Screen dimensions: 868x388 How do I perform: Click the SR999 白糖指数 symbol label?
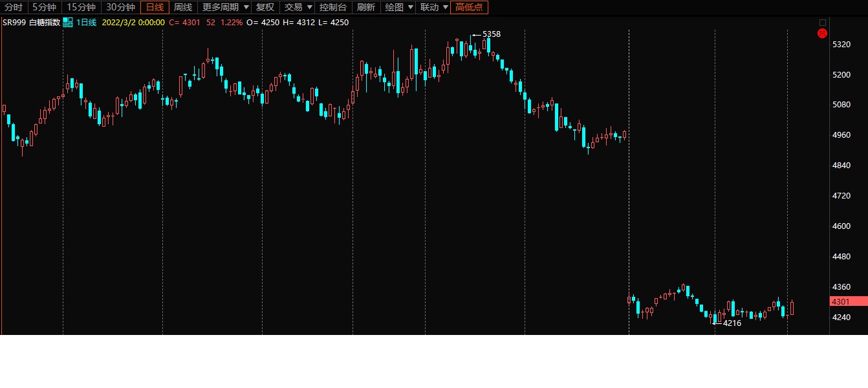(31, 23)
